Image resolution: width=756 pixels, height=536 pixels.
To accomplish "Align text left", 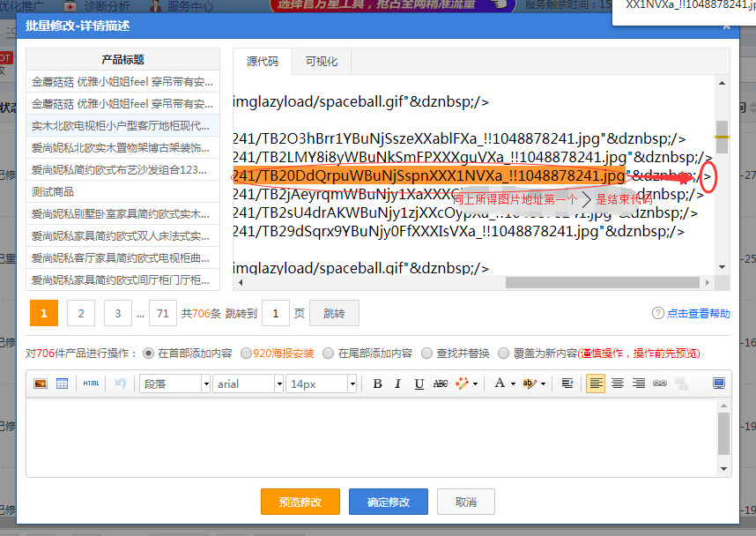I will pyautogui.click(x=596, y=383).
